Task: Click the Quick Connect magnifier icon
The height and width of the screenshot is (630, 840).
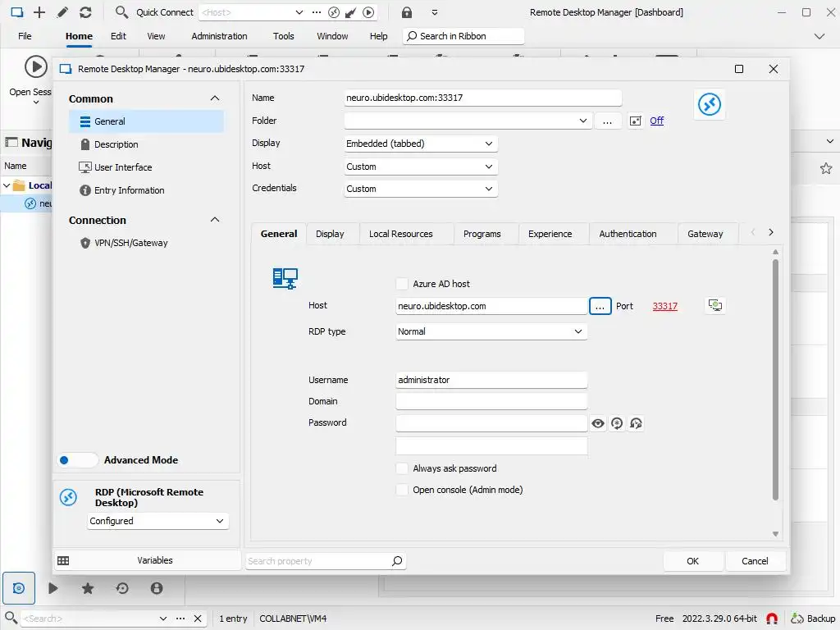Action: [121, 12]
